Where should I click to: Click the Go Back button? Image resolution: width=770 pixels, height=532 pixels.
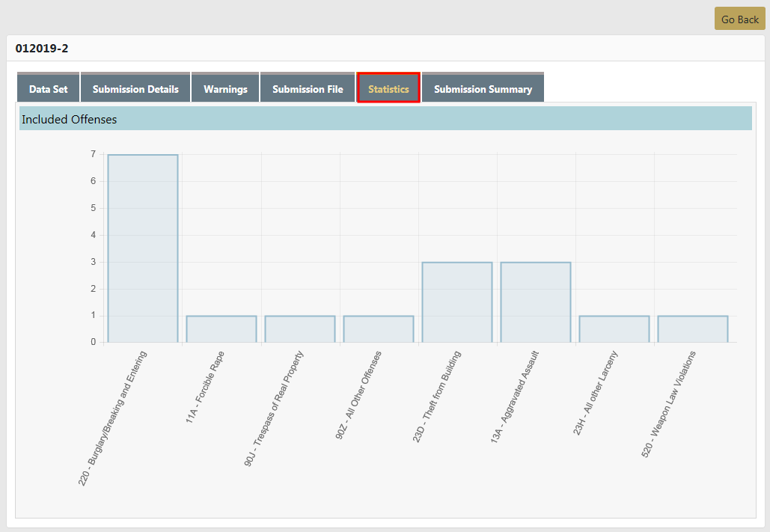(739, 19)
